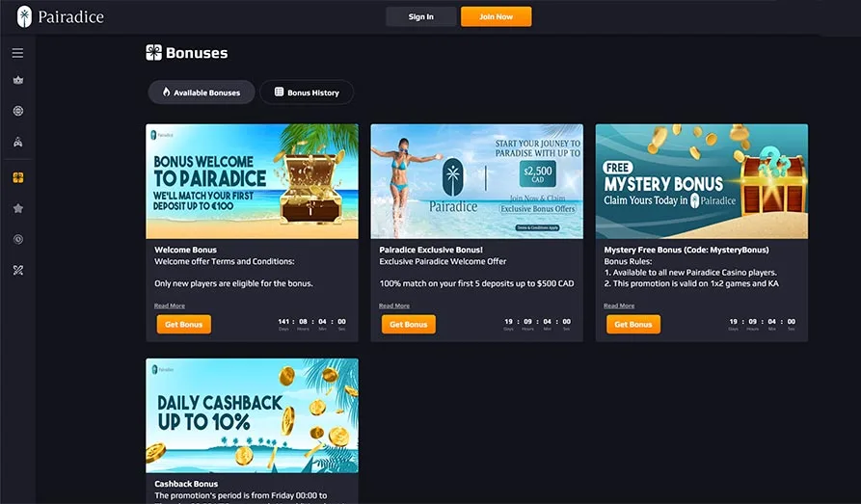Read More under Welcome Bonus
Viewport: 861px width, 504px height.
pyautogui.click(x=169, y=305)
